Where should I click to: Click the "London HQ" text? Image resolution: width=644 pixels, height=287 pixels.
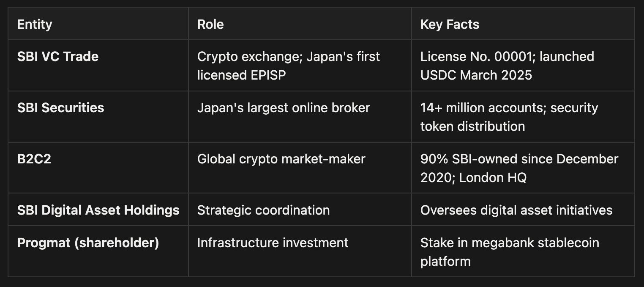pos(493,177)
